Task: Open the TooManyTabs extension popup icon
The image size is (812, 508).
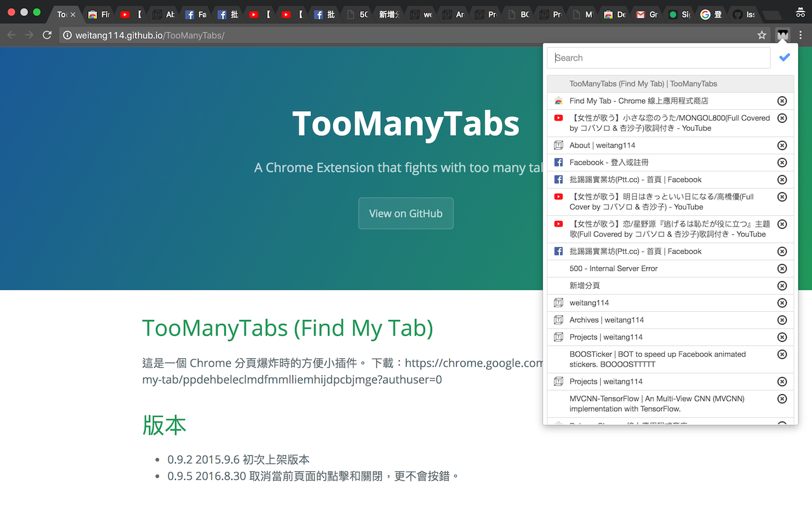Action: (782, 35)
